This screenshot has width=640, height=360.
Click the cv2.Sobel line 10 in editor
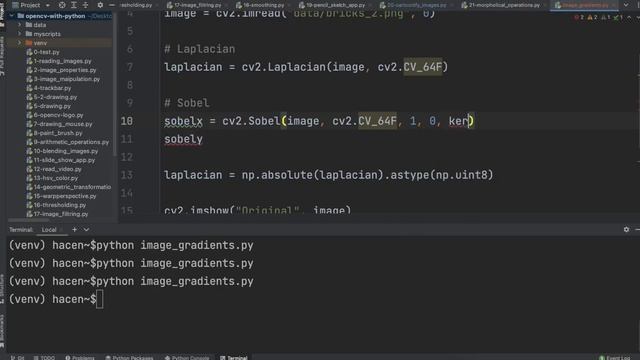319,121
